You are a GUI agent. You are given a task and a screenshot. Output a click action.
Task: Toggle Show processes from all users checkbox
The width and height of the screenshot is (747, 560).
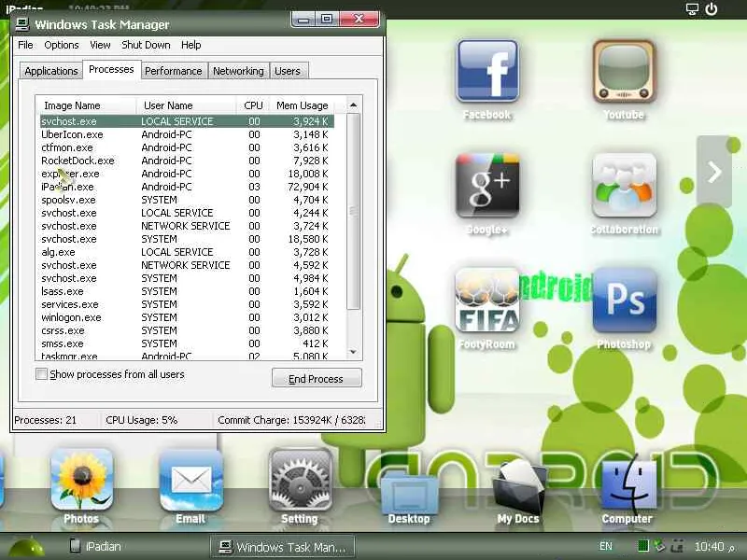(41, 374)
